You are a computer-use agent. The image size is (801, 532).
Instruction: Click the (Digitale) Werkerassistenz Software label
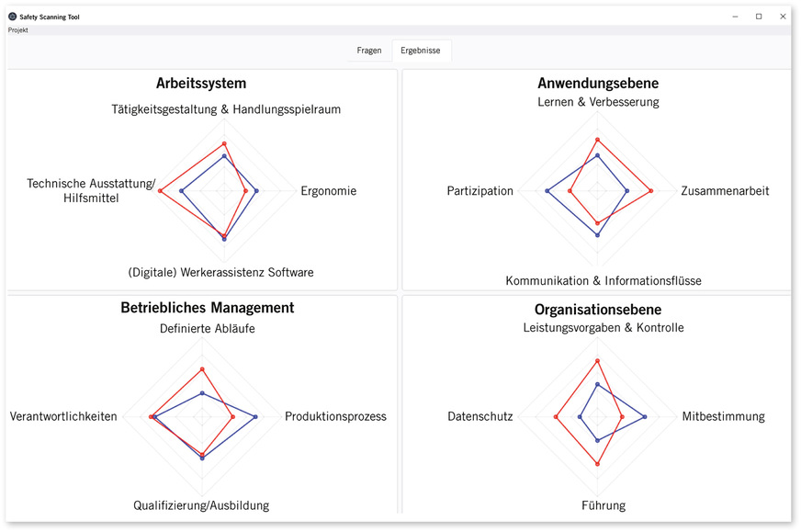pos(221,272)
